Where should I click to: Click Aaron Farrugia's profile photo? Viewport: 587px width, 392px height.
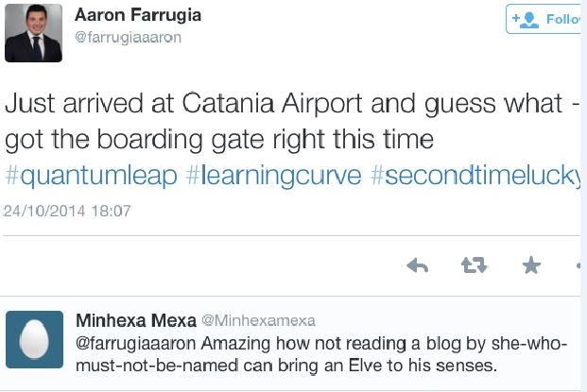coord(34,33)
